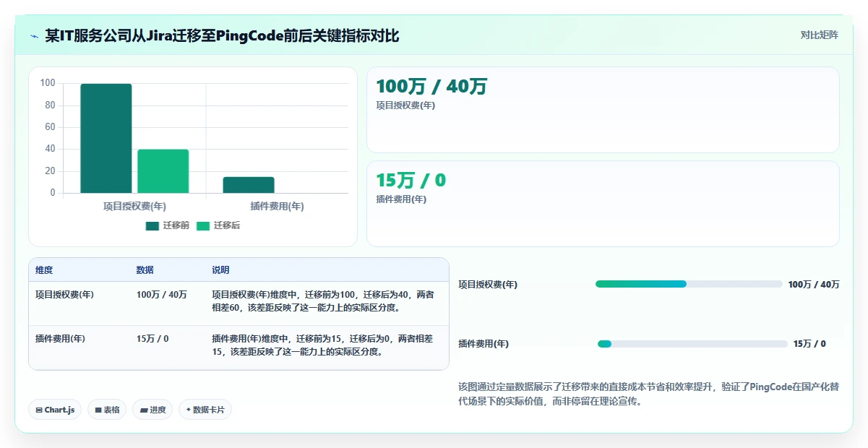
Task: Click the 插件费用(年) progress bar
Action: pyautogui.click(x=692, y=344)
